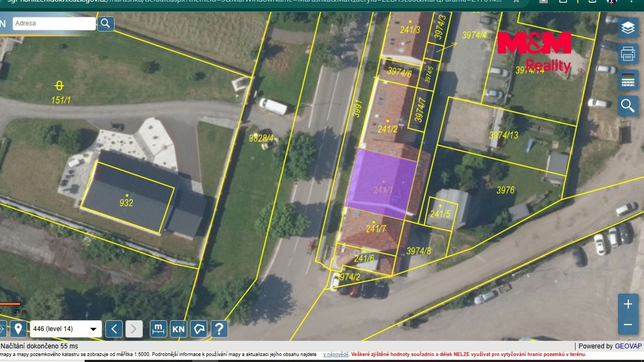Click parcel label 3974/4
The height and width of the screenshot is (362, 644).
coord(475,35)
